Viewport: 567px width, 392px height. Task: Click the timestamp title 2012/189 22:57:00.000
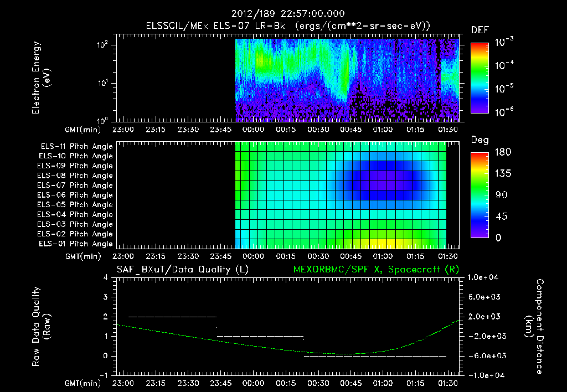[x=288, y=14]
